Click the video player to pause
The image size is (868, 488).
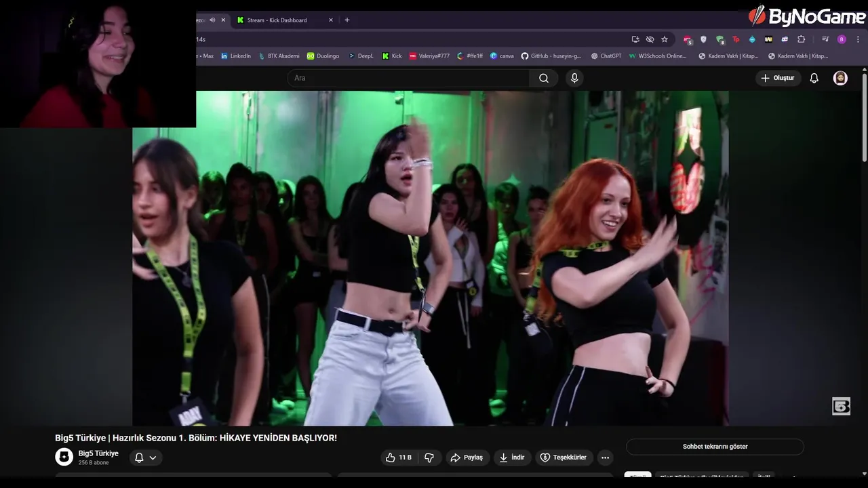coord(431,258)
